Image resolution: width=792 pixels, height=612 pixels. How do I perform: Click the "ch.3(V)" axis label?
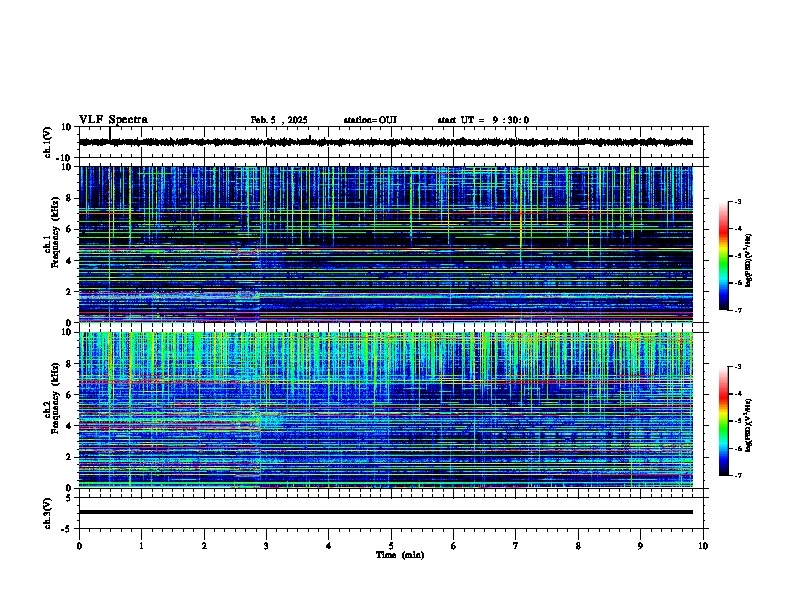click(48, 513)
